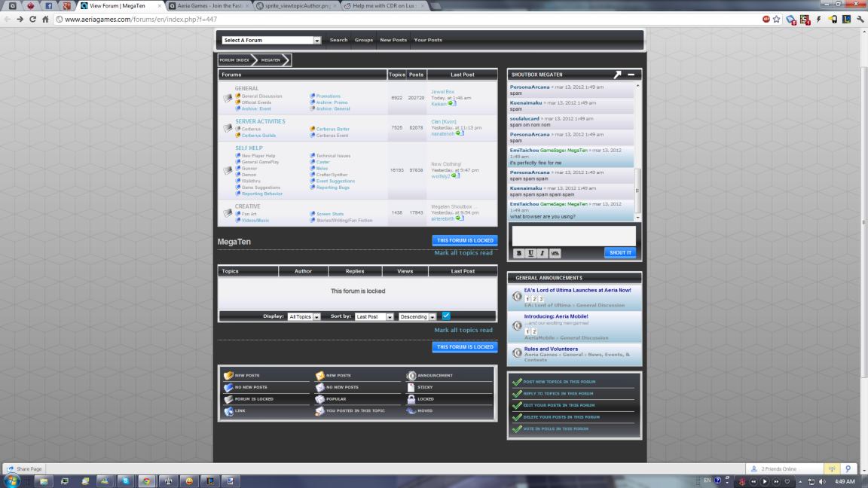Click the Rules and Volunteers announcement icon
This screenshot has height=488, width=868.
coord(516,353)
